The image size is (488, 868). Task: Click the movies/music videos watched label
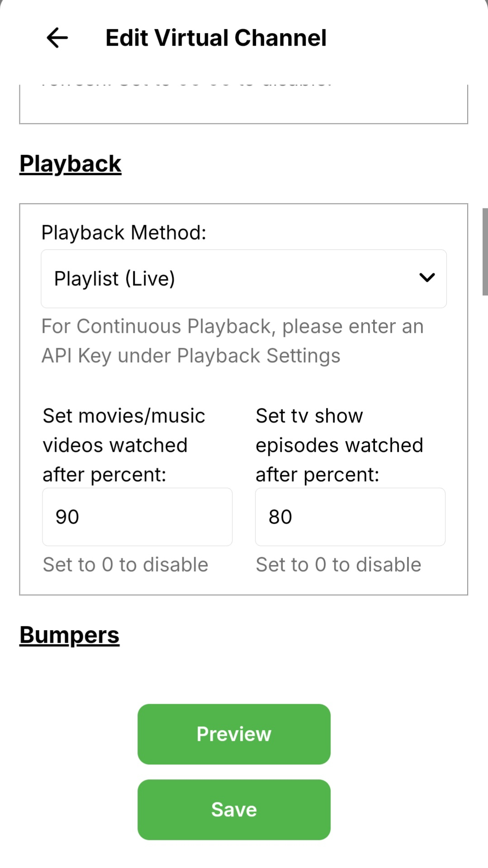pos(124,445)
